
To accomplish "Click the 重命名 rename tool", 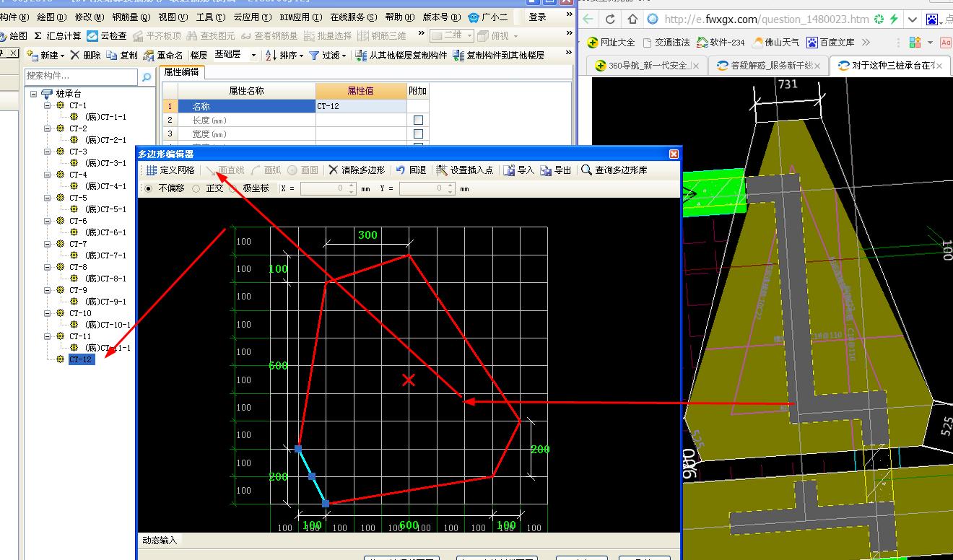I will point(163,55).
